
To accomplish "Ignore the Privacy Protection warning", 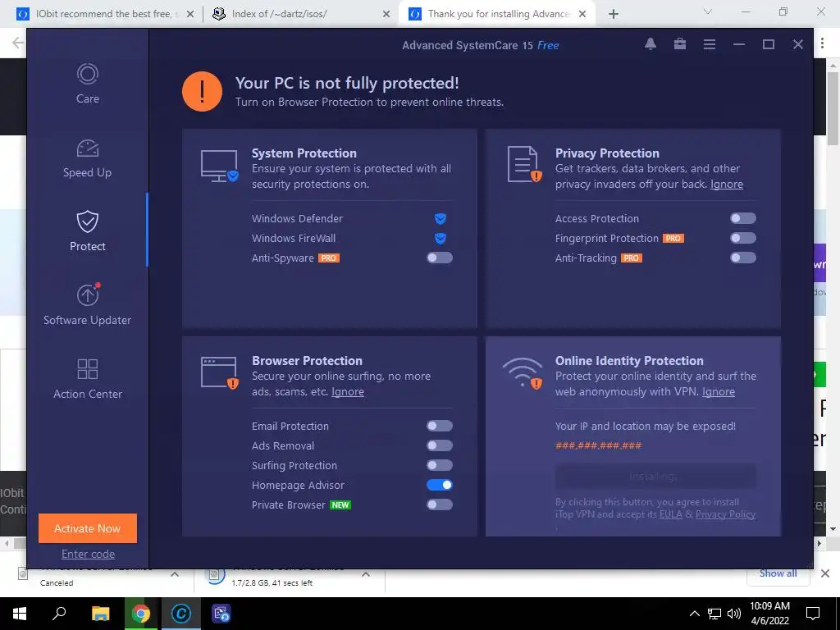I will (727, 185).
